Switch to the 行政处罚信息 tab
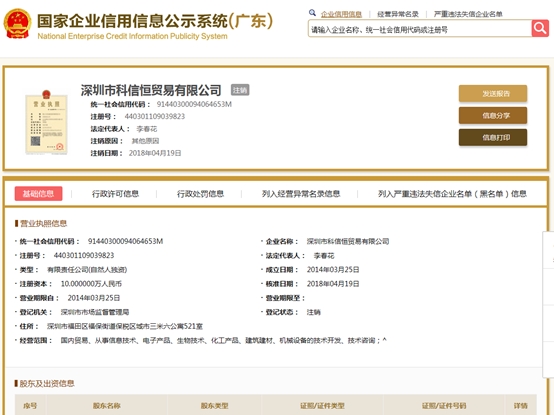This screenshot has width=554, height=415. (200, 194)
